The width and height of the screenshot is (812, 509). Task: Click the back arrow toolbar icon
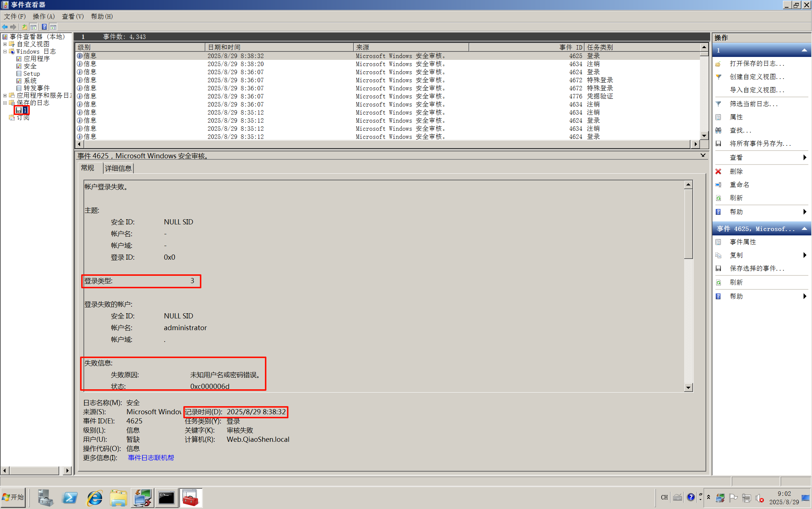pos(5,27)
